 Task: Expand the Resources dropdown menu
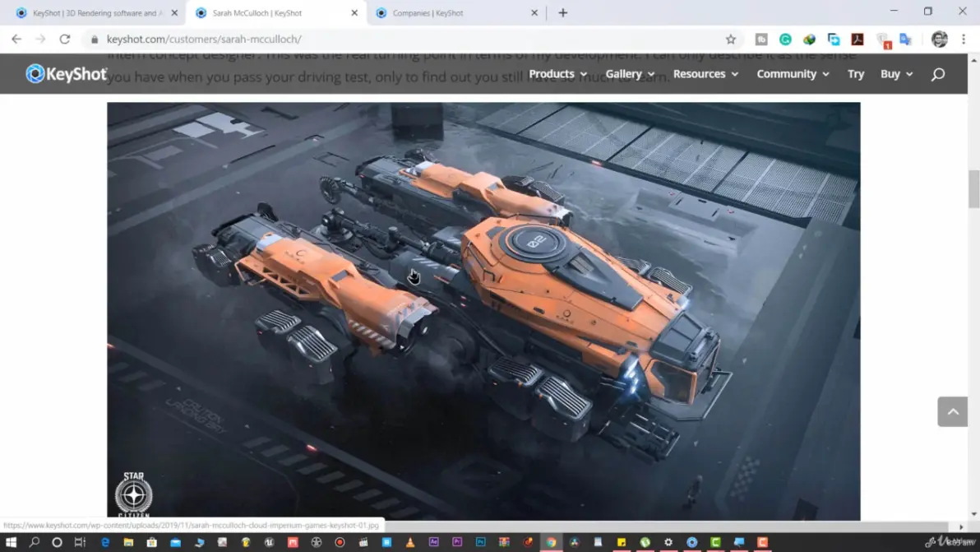click(x=705, y=74)
